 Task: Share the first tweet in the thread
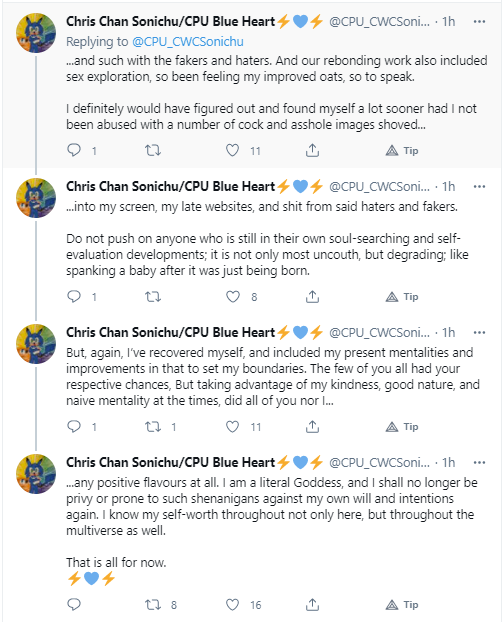tap(312, 150)
